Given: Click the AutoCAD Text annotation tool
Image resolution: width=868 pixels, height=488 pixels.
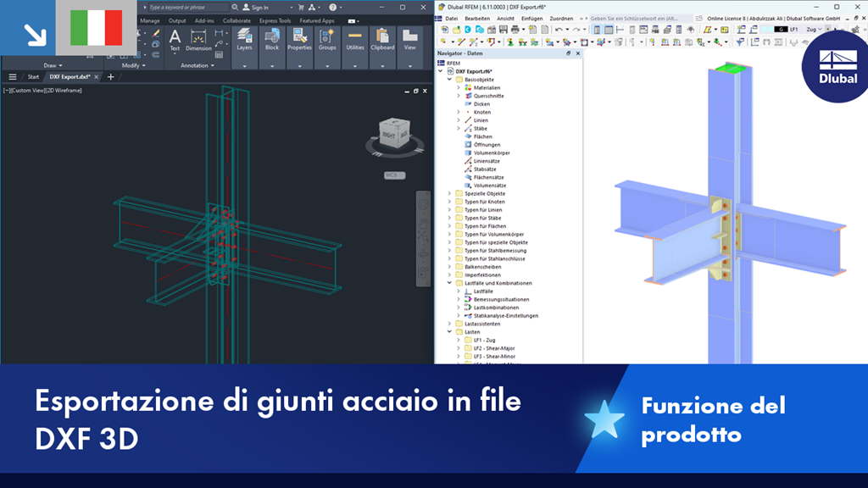Looking at the screenshot, I should pos(175,41).
